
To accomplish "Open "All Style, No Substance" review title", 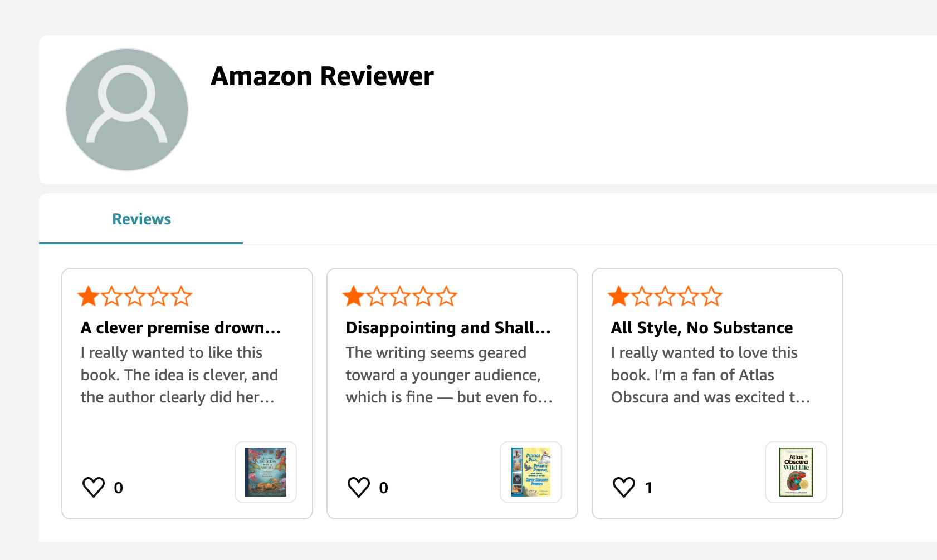I will coord(702,328).
